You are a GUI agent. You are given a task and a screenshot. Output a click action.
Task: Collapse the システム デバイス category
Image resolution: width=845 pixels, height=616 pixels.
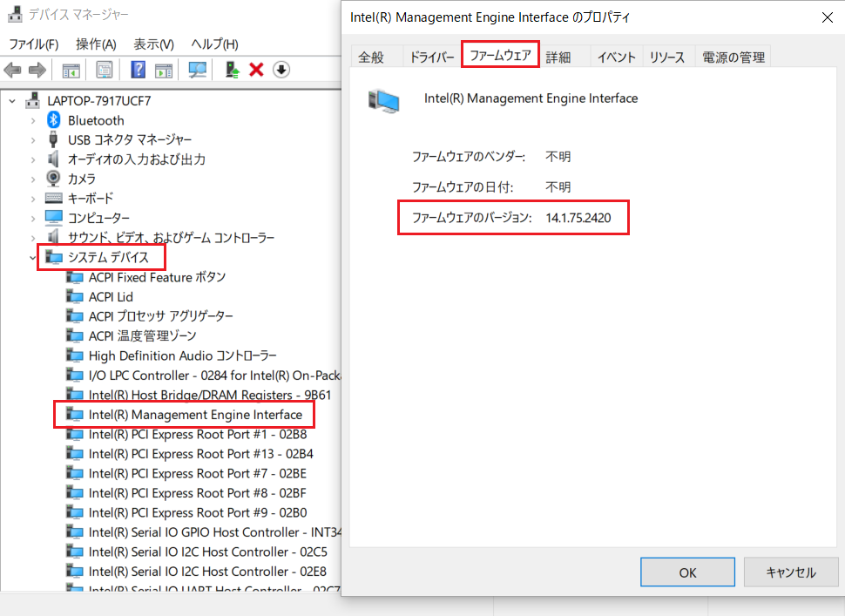[33, 258]
